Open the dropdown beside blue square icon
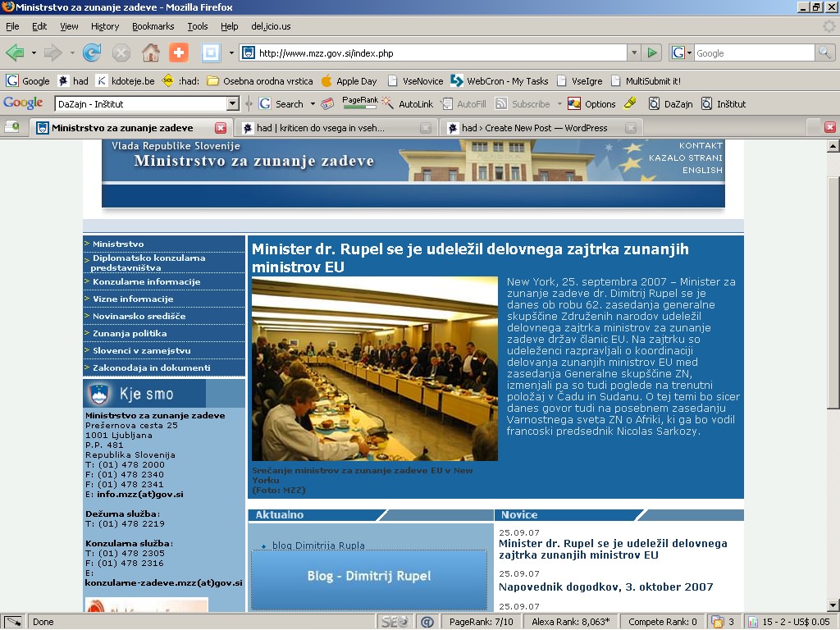840x630 pixels. pos(231,53)
